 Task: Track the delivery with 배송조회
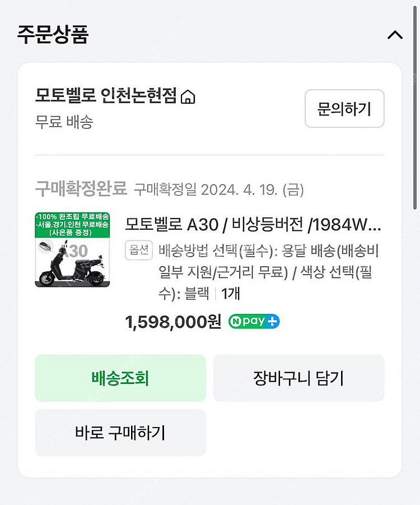pos(120,378)
